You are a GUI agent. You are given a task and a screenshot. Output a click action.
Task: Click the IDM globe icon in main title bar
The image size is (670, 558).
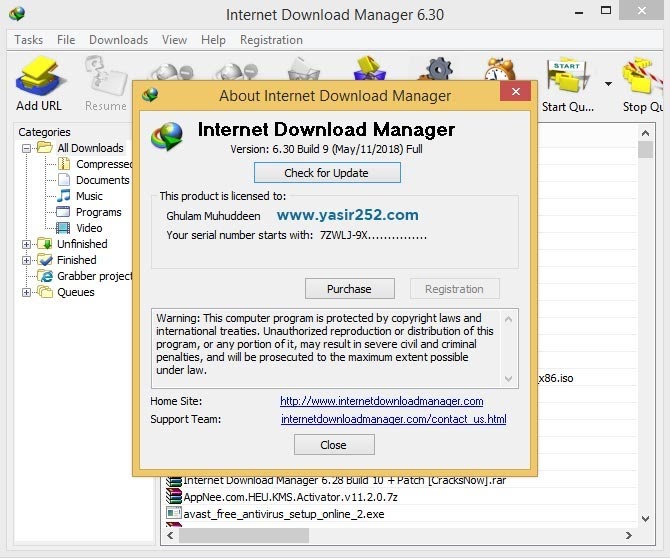(x=17, y=14)
